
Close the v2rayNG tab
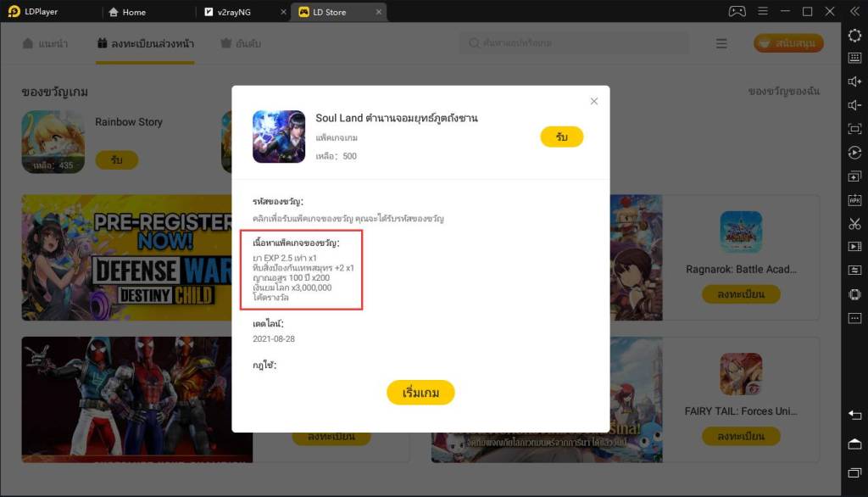click(283, 12)
